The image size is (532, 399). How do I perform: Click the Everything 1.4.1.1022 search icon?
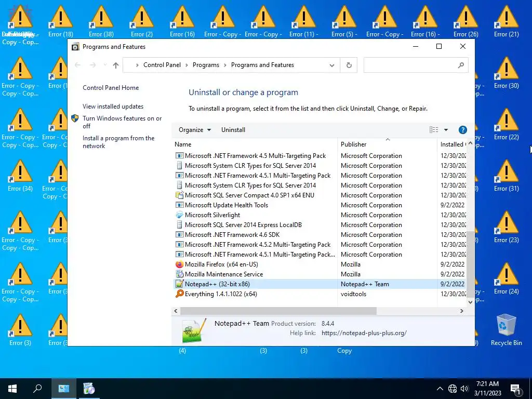pos(179,294)
